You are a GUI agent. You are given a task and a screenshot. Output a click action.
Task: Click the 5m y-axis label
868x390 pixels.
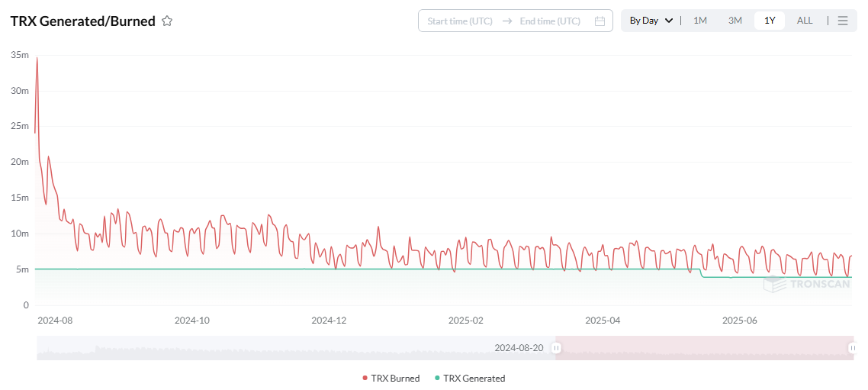23,269
